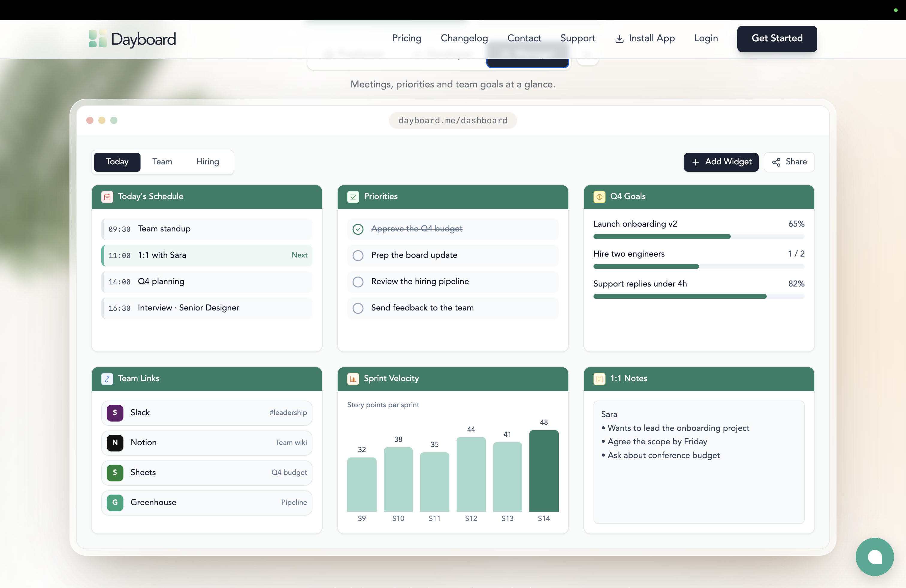Click the Team Links link icon
The width and height of the screenshot is (906, 588).
107,379
